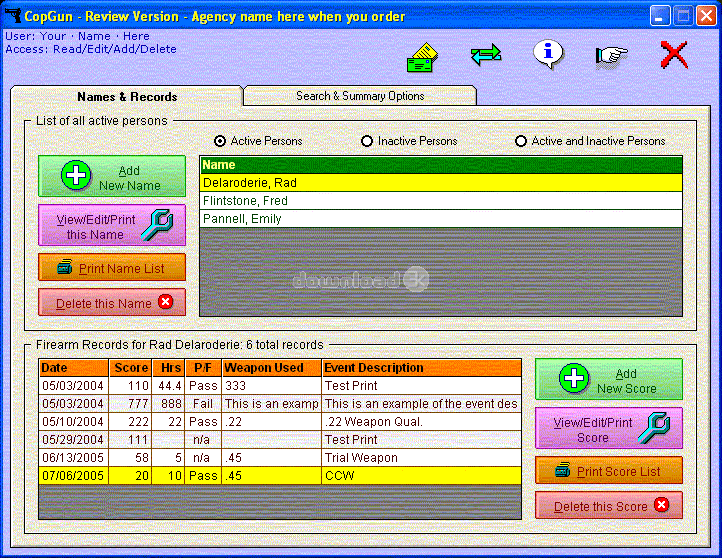Click the Date column header

(74, 368)
